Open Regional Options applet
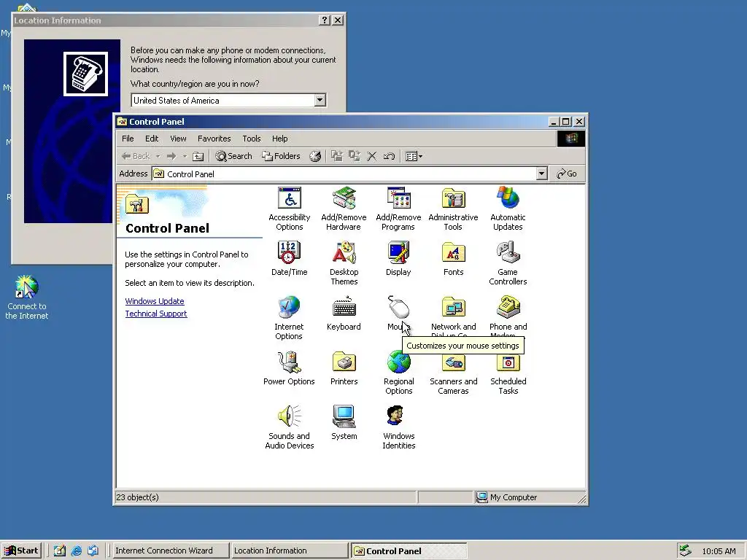The width and height of the screenshot is (747, 560). [399, 373]
